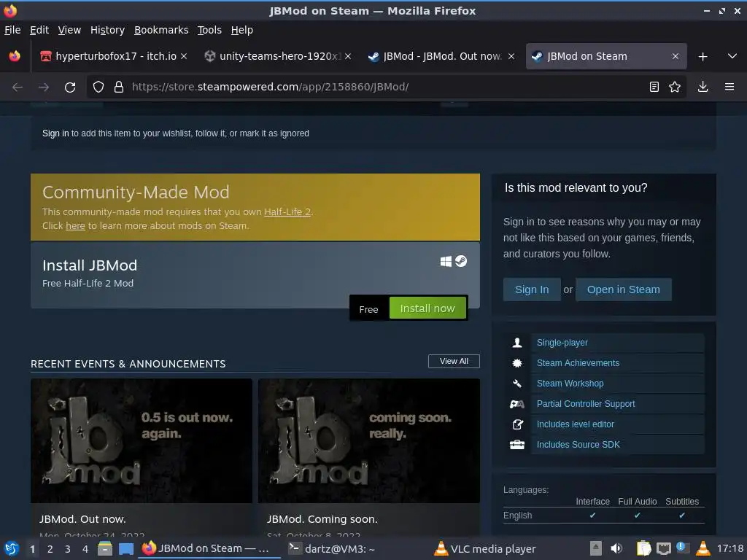Viewport: 747px width, 560px height.
Task: Open the 'coming soon. really.' thumbnail
Action: click(x=368, y=440)
